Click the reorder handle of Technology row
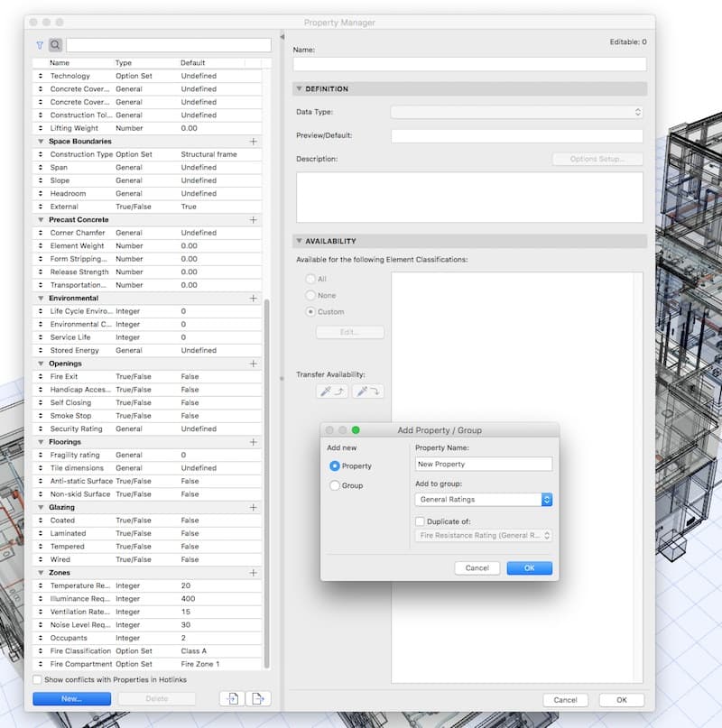The width and height of the screenshot is (722, 728). coord(41,76)
